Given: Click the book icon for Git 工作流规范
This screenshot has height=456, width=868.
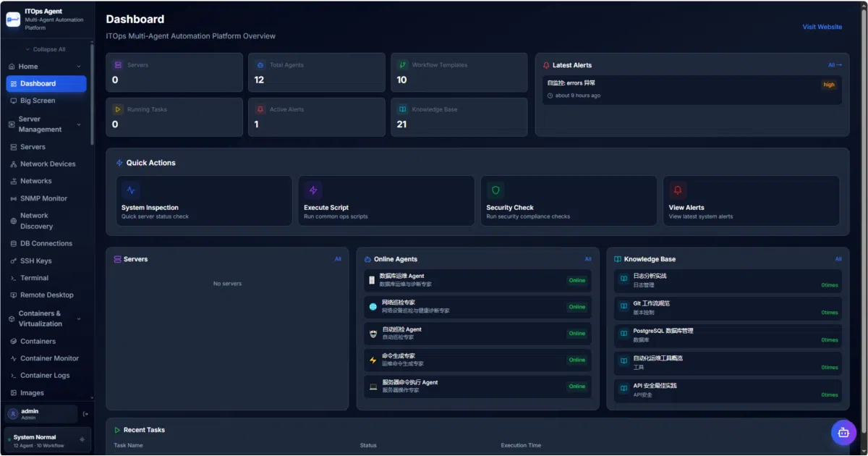Looking at the screenshot, I should coord(624,307).
